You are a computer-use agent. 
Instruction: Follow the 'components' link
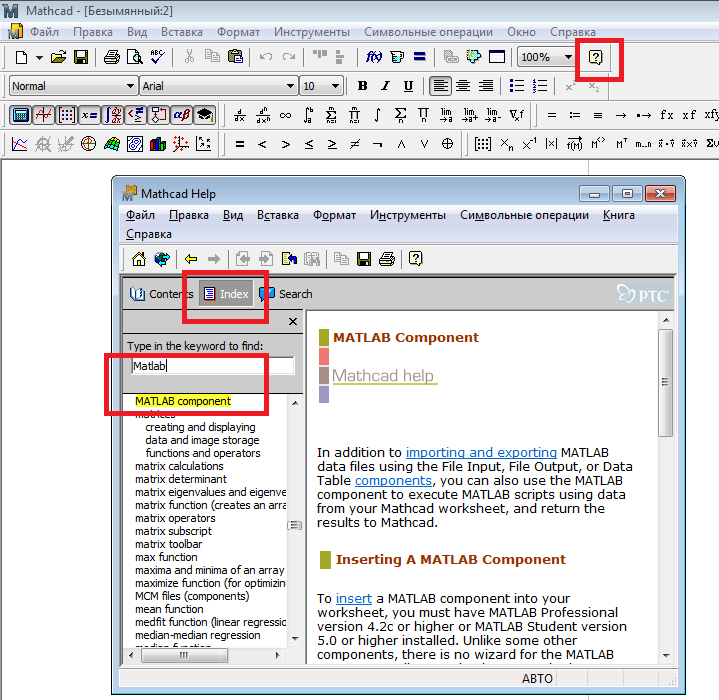click(x=393, y=480)
